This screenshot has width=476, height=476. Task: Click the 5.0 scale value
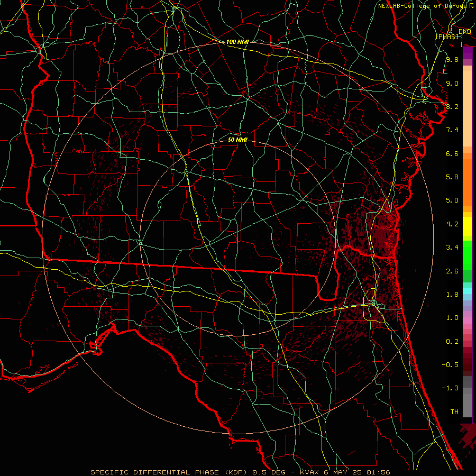point(452,200)
